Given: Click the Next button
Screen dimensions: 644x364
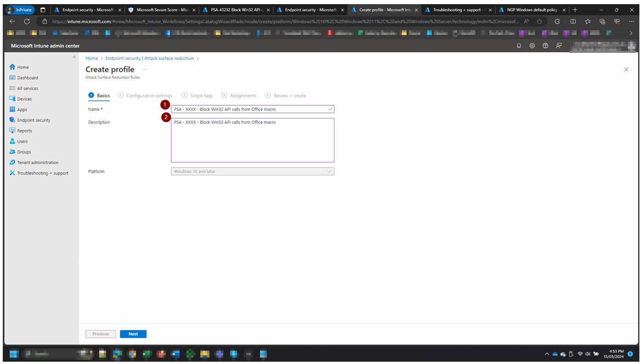Looking at the screenshot, I should (x=133, y=334).
